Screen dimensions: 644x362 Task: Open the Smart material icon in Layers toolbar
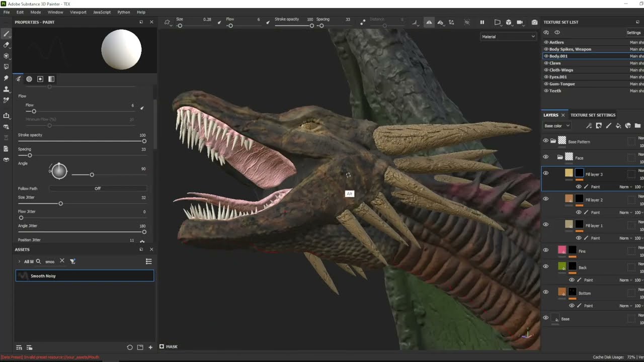point(628,126)
